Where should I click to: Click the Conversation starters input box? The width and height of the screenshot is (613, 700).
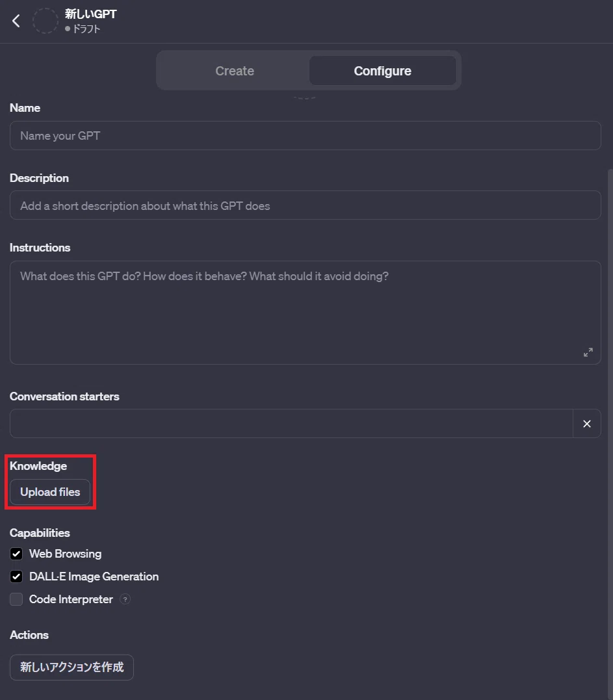point(291,424)
